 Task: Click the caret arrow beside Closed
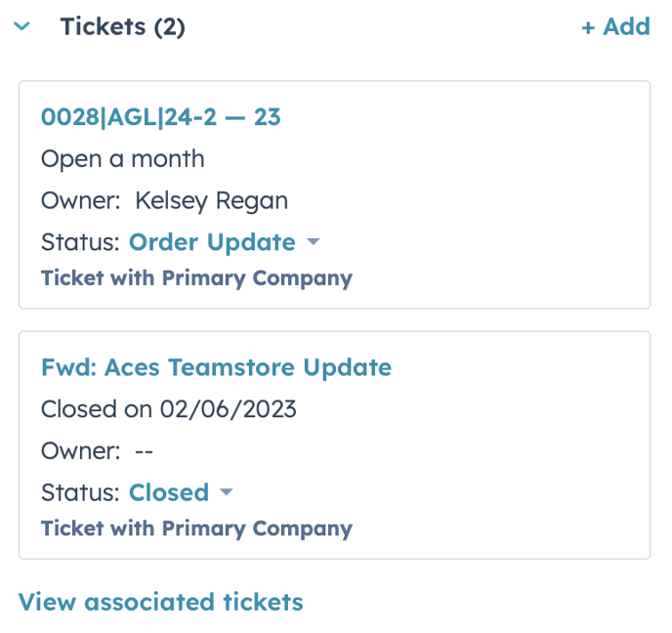[x=227, y=492]
